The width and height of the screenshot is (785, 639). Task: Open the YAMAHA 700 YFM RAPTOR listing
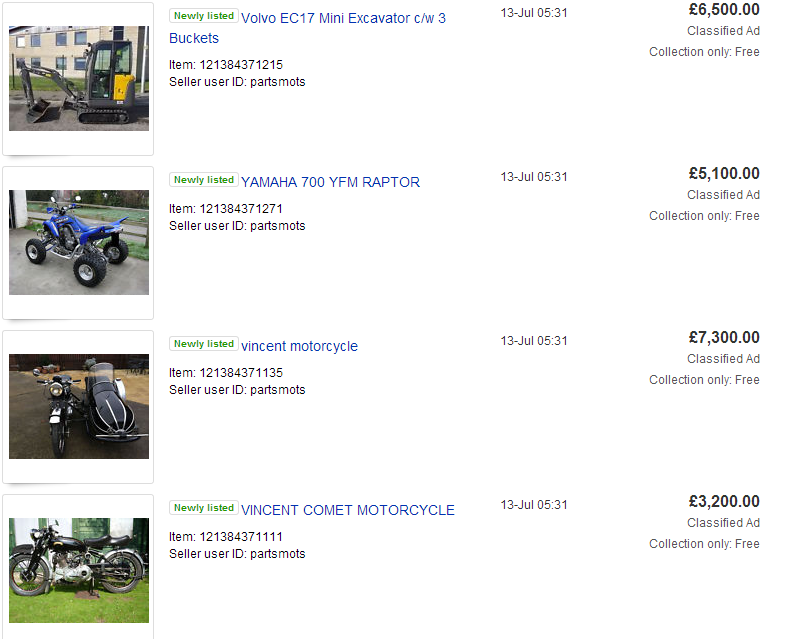coord(330,182)
